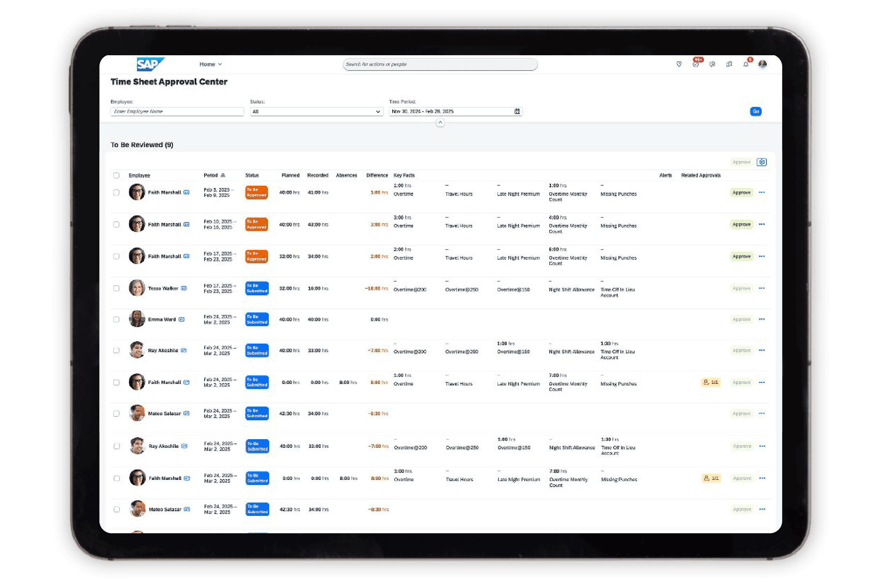
Task: Tick checkbox for Emma Ward's time sheet
Action: (116, 319)
